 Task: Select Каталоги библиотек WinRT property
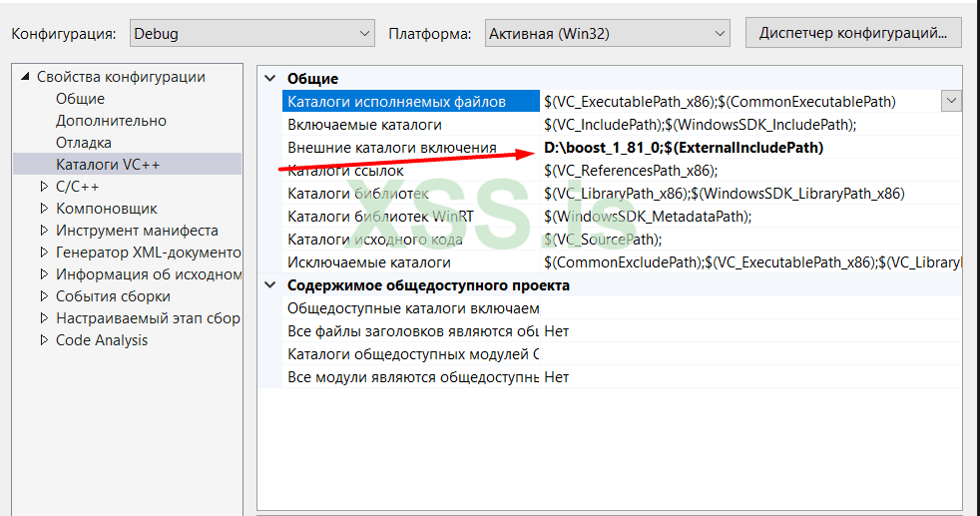click(x=410, y=217)
